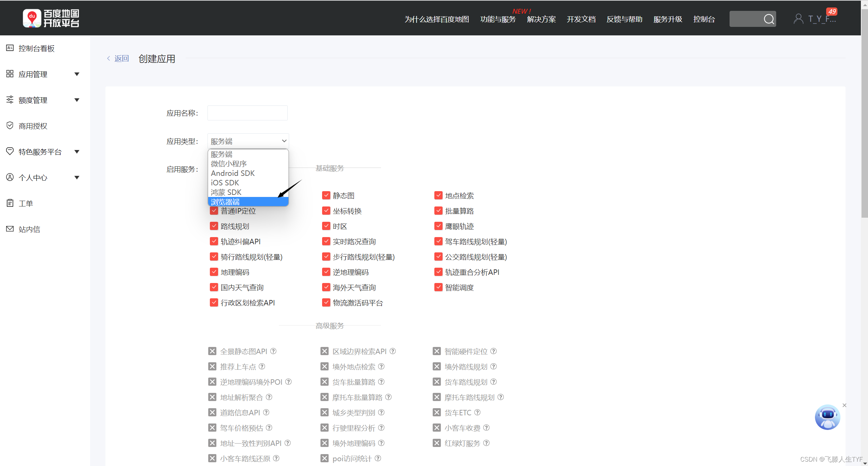The image size is (868, 466).
Task: Open 为什么选择百度地图 menu
Action: pyautogui.click(x=437, y=19)
